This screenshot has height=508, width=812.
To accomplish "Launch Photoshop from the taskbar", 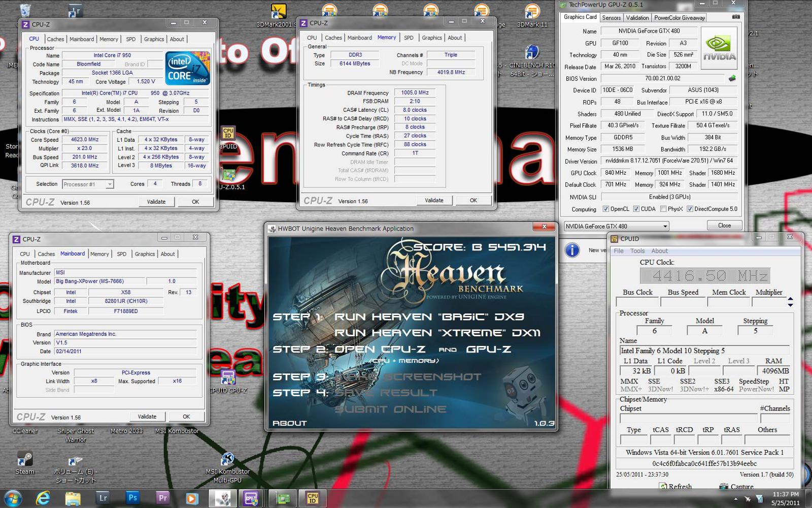I will point(133,498).
